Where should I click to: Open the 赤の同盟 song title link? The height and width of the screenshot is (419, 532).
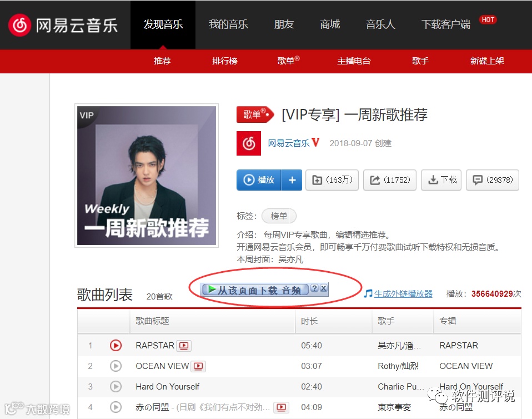click(152, 407)
